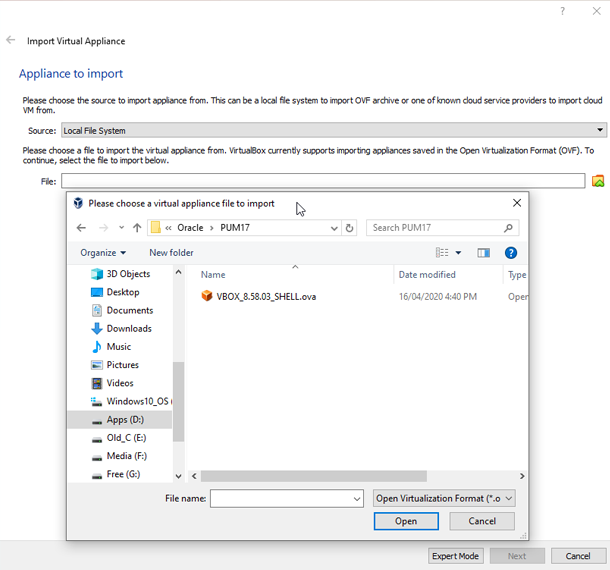
Task: Open file dialog help blue icon
Action: click(511, 253)
